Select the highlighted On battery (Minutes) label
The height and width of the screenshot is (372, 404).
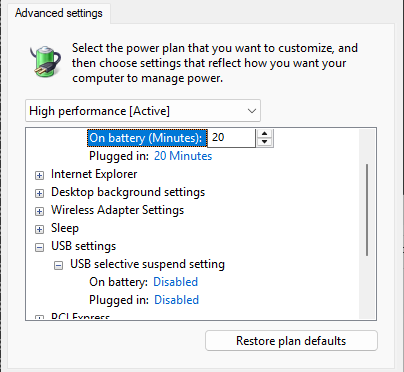pos(147,138)
